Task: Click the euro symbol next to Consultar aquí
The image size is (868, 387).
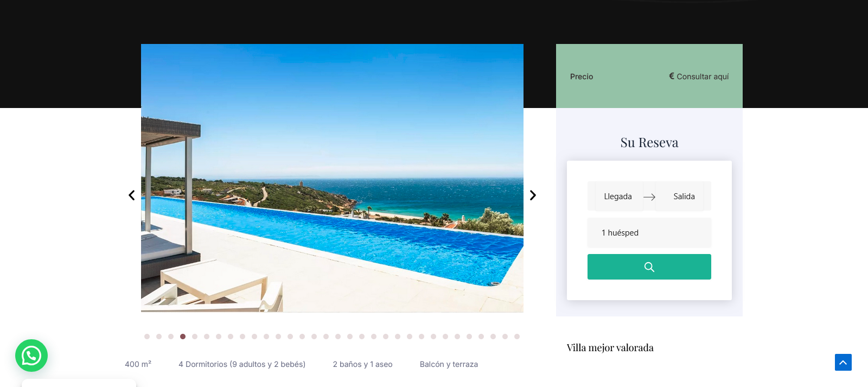Action: pos(672,76)
